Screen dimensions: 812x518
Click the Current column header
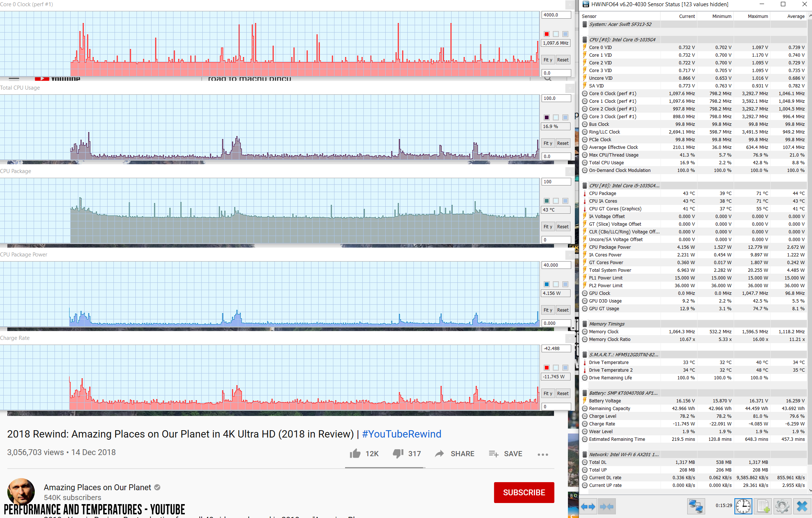point(679,16)
